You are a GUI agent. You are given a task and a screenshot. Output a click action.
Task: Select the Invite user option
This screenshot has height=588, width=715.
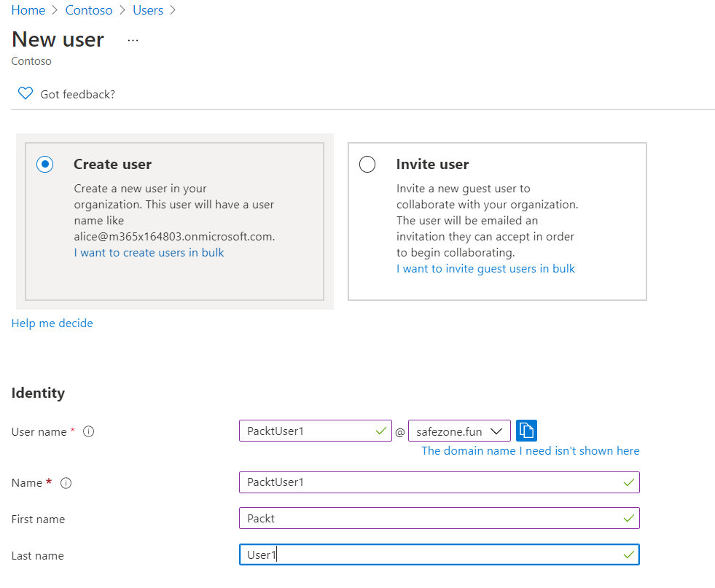click(367, 164)
